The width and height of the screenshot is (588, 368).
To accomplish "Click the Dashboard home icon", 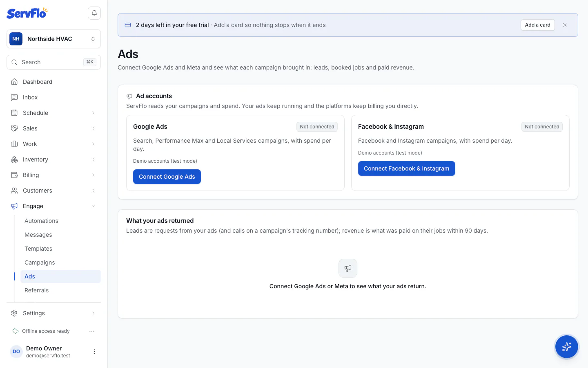I will [14, 82].
